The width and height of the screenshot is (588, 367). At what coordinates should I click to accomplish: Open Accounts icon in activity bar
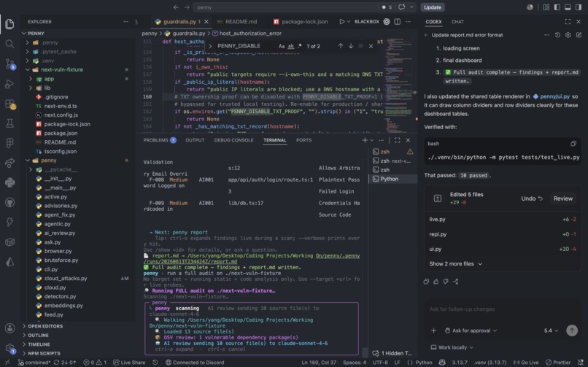[x=9, y=328]
